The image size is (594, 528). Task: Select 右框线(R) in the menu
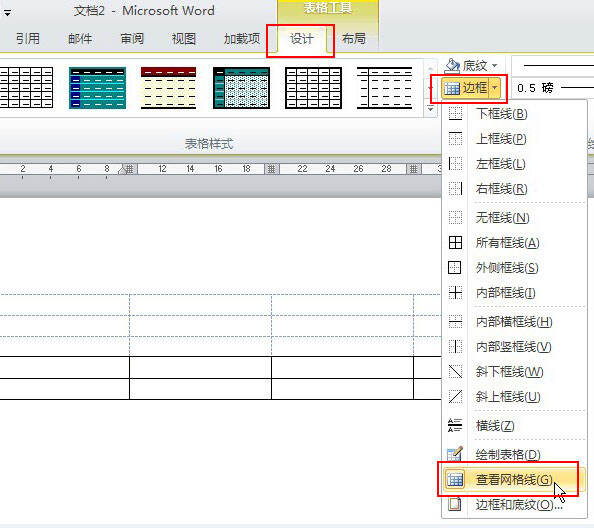[x=514, y=189]
